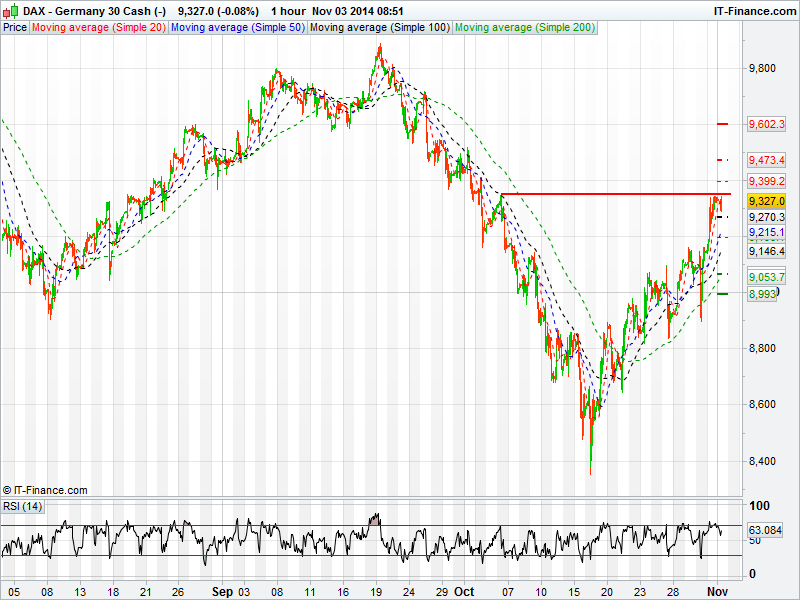Click the 9,399.2 price level label

pyautogui.click(x=766, y=181)
